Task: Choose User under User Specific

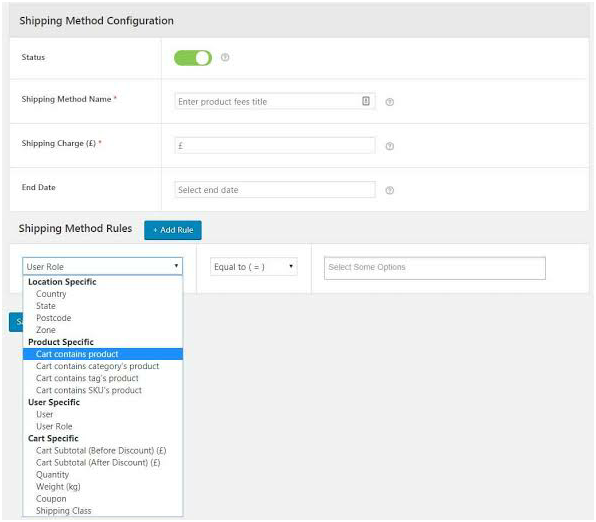Action: tap(103, 414)
